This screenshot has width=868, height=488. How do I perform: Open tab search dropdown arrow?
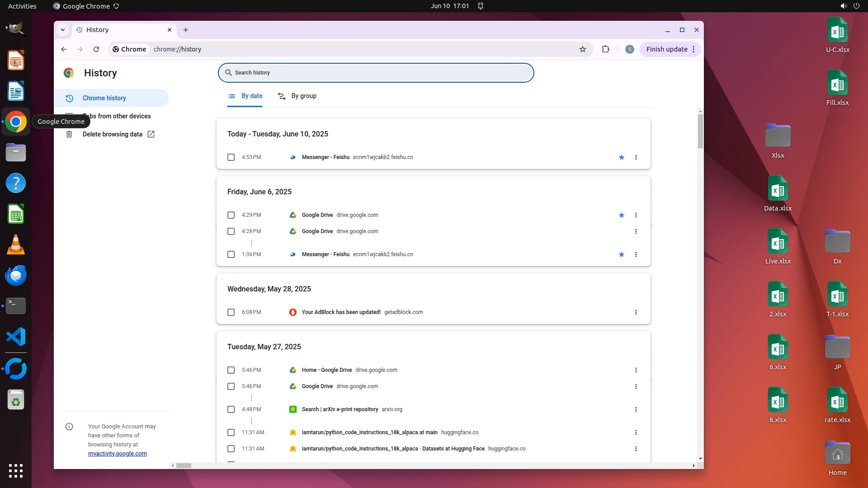(x=63, y=30)
